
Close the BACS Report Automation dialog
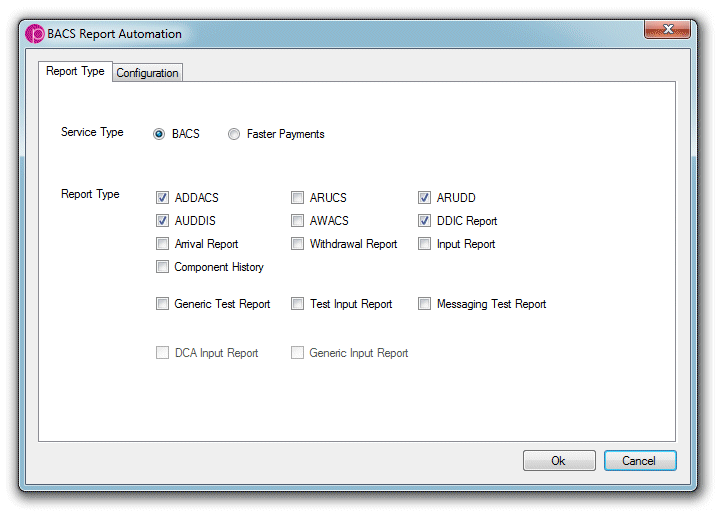point(667,29)
